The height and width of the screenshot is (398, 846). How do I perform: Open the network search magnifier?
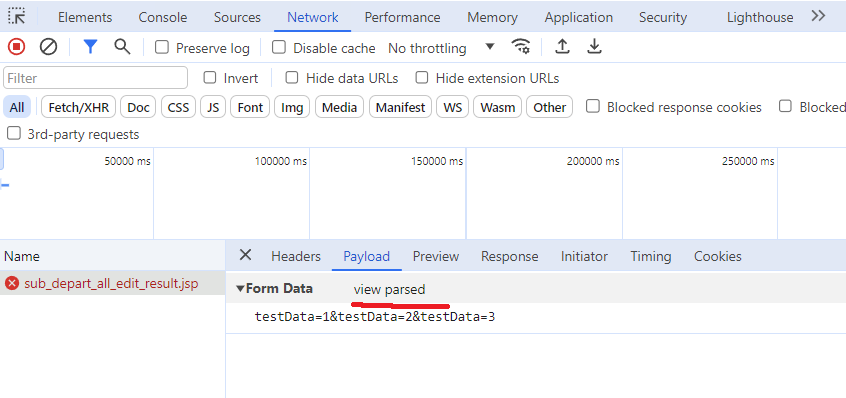coord(122,47)
